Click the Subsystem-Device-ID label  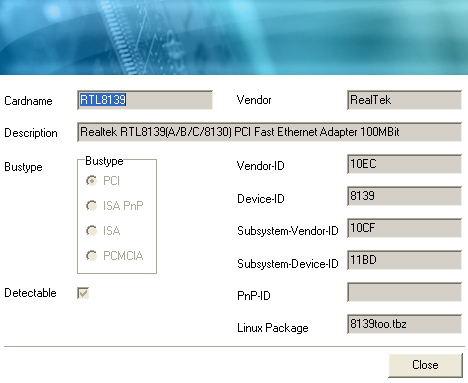pyautogui.click(x=288, y=264)
